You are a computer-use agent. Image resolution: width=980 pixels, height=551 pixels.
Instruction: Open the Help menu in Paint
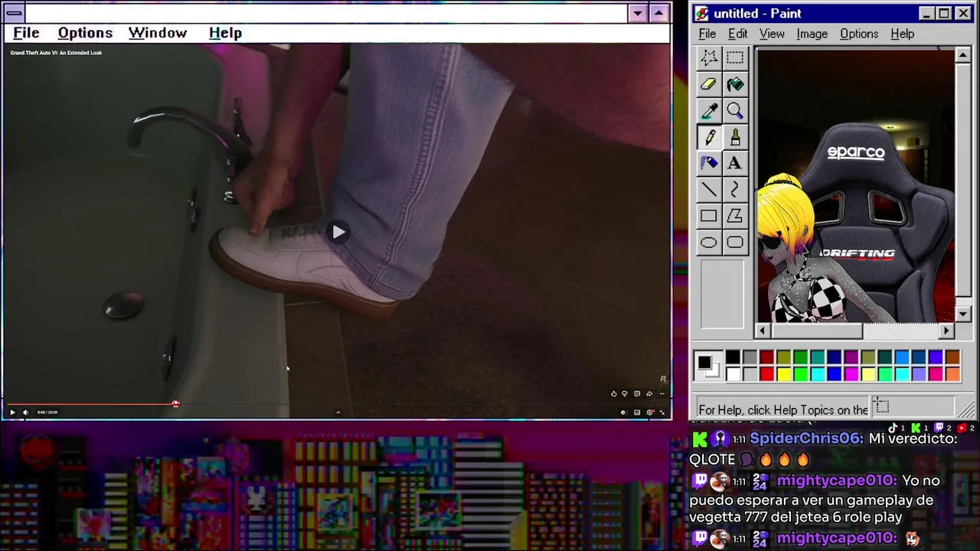tap(903, 34)
